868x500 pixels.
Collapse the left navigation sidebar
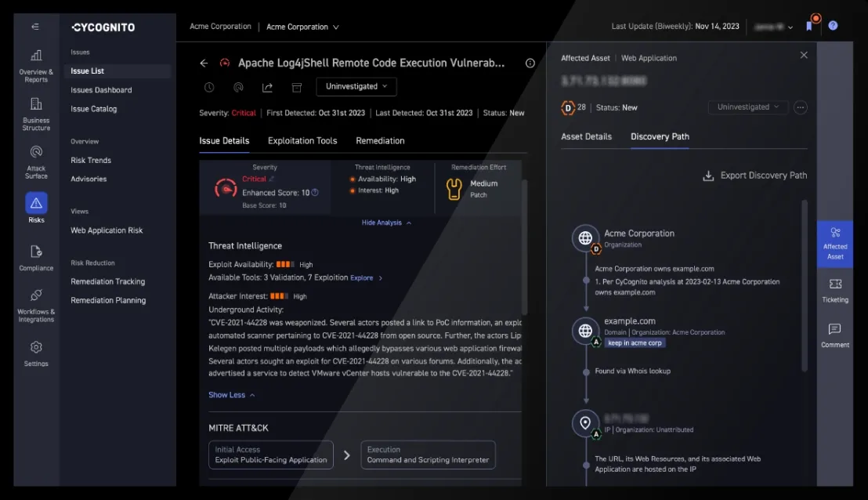(x=35, y=27)
